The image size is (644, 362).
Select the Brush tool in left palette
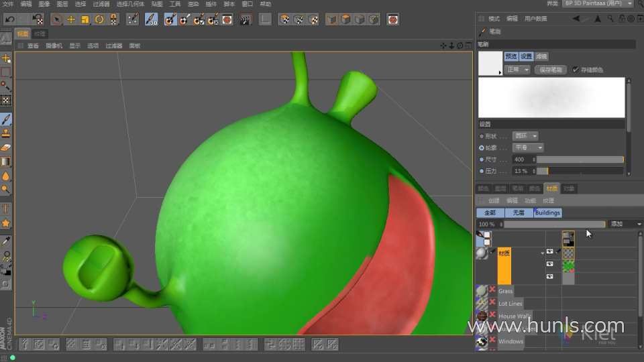point(6,119)
